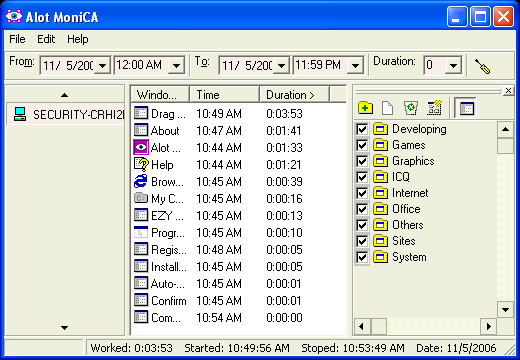The height and width of the screenshot is (360, 520).
Task: Click the My C... drive row icon
Action: [141, 198]
